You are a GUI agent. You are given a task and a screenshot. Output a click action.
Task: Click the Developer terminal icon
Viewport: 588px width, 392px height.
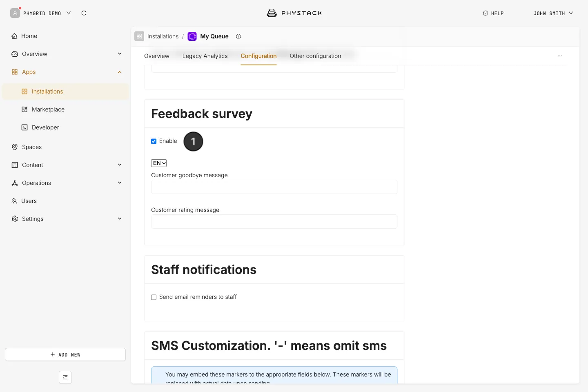pos(24,127)
